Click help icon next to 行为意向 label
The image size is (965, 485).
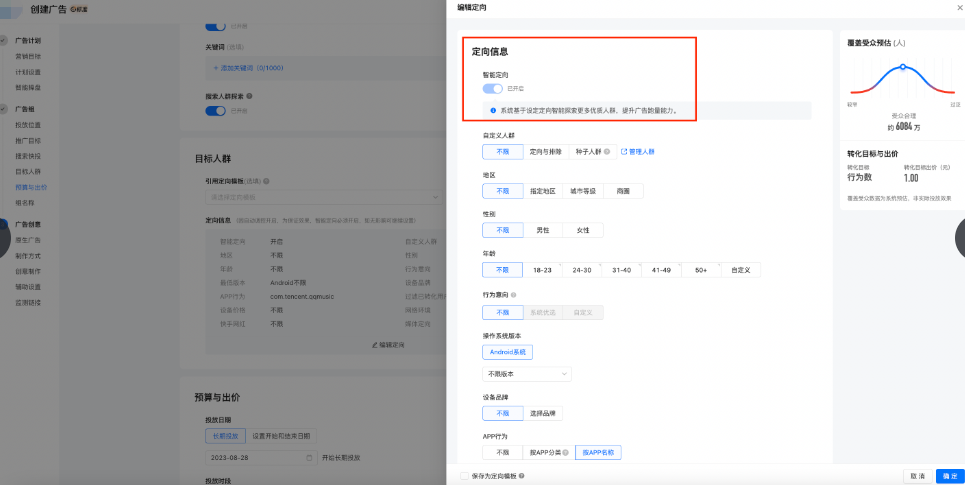[x=513, y=295]
